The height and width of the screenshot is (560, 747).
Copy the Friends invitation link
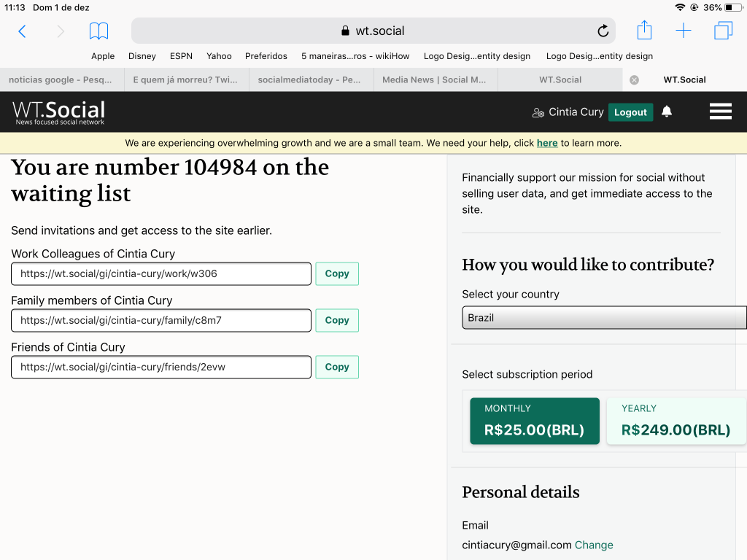[x=337, y=367]
